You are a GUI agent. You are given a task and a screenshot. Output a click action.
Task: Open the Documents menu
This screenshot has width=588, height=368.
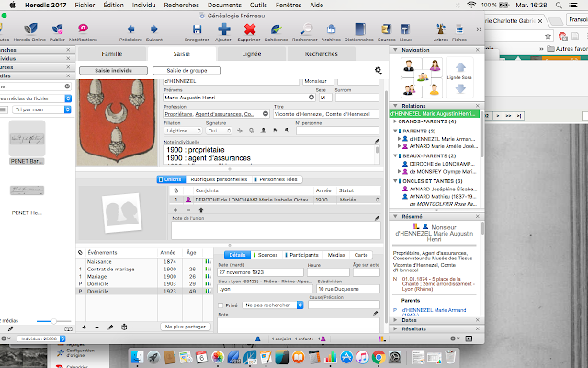(x=222, y=5)
